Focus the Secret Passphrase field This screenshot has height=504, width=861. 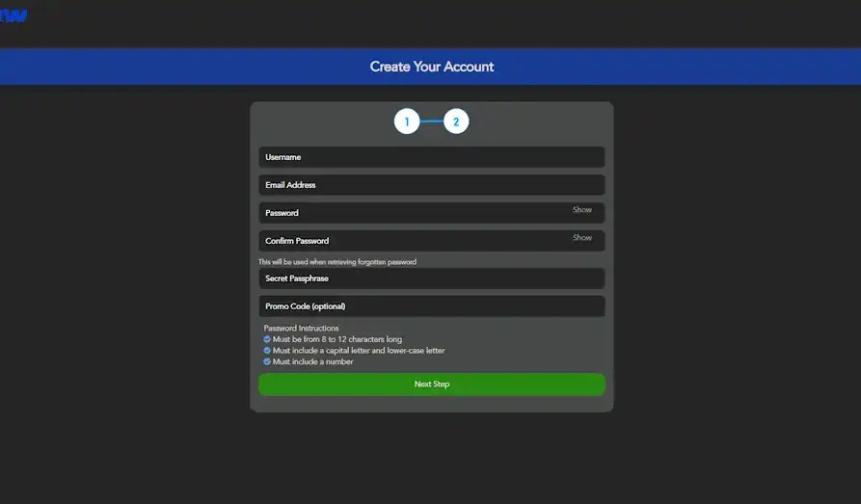432,279
